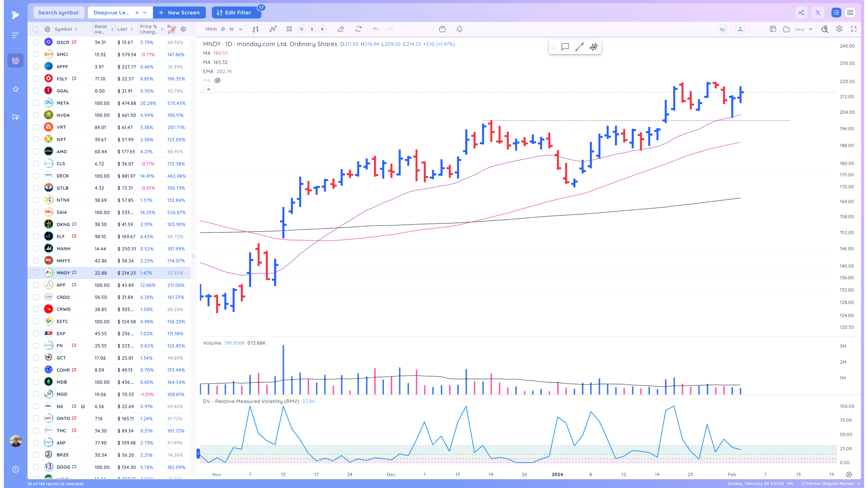The height and width of the screenshot is (488, 868).
Task: Check the MNDY row checkbox
Action: 35,273
